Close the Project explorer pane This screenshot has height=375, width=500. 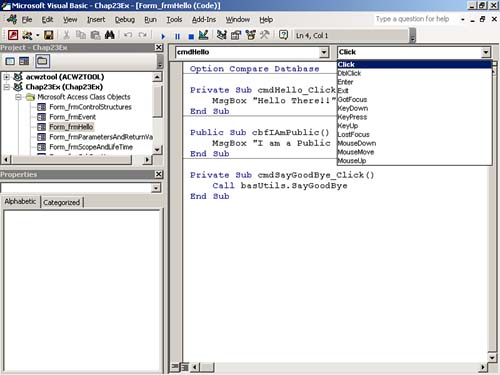click(x=159, y=47)
